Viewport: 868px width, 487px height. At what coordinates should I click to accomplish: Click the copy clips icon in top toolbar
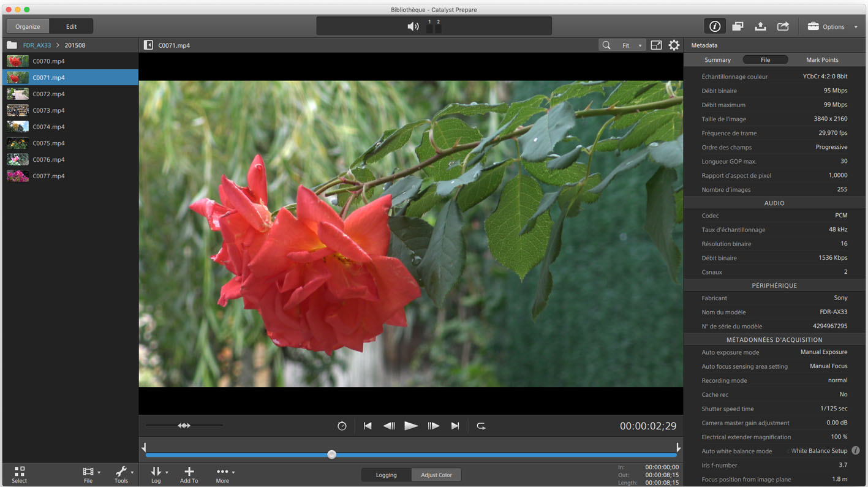[x=738, y=26]
